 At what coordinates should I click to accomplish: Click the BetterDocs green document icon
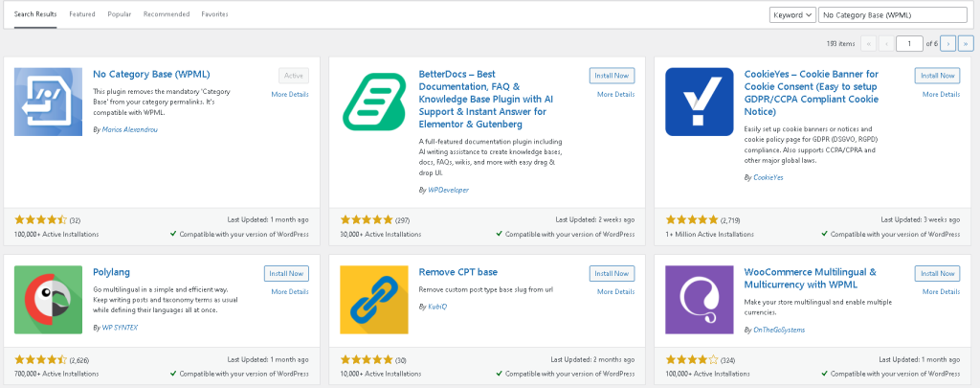click(x=374, y=102)
